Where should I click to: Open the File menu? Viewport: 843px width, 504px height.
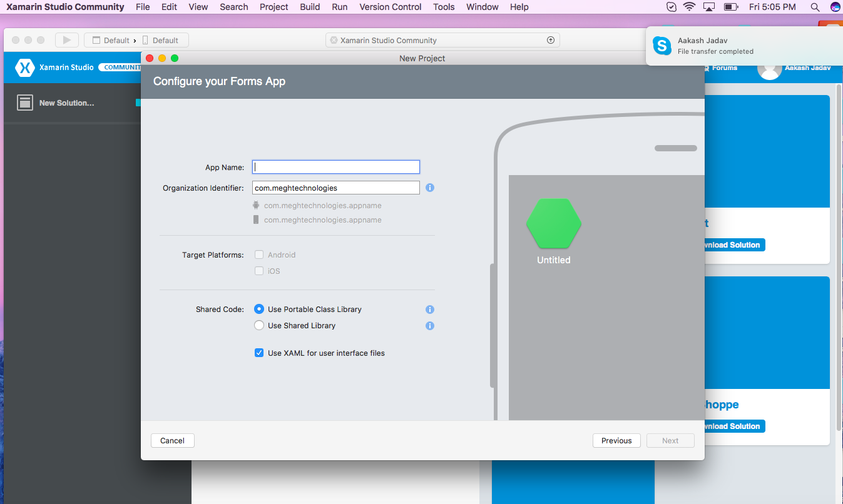[143, 7]
